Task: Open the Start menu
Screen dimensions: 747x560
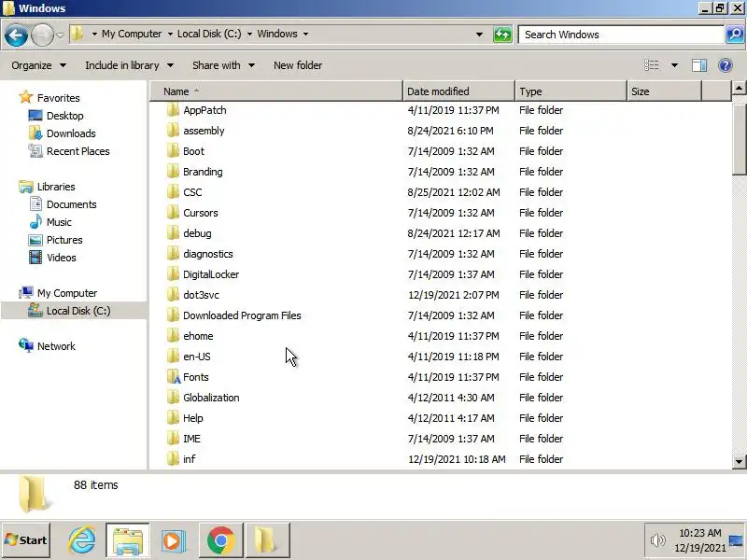Action: [26, 540]
